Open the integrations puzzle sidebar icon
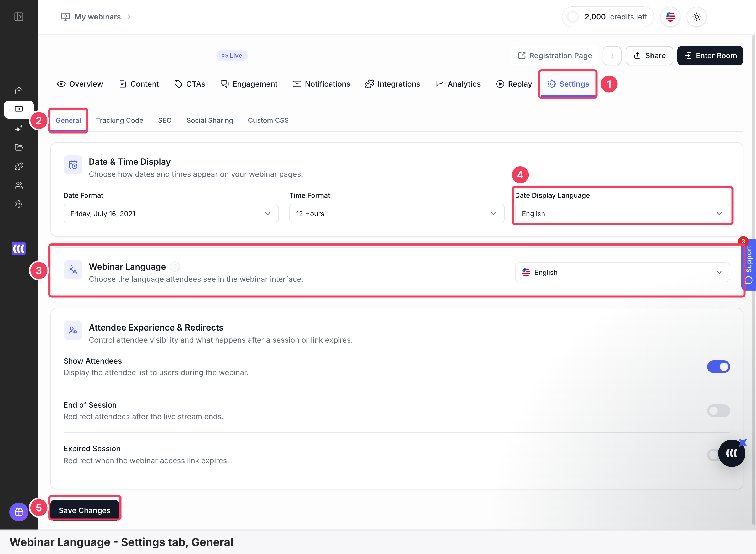The width and height of the screenshot is (756, 554). tap(19, 166)
